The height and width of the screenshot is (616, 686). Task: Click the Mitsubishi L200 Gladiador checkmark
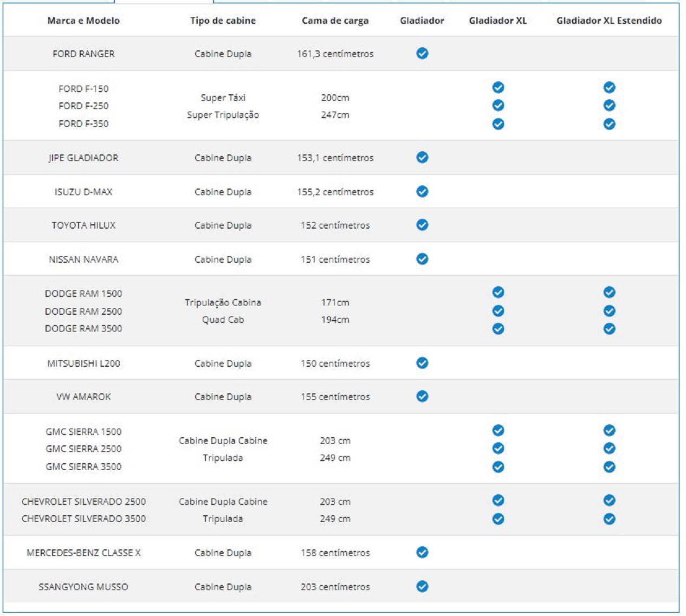[x=422, y=363]
